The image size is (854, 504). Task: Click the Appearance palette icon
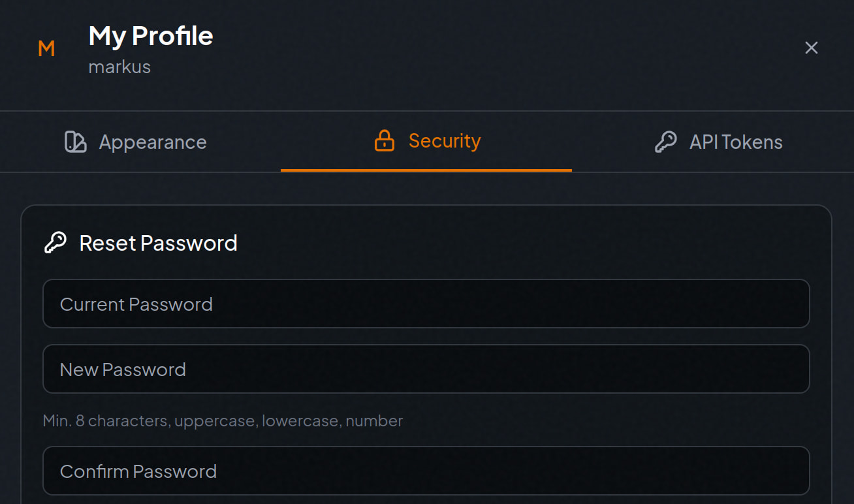click(x=76, y=142)
